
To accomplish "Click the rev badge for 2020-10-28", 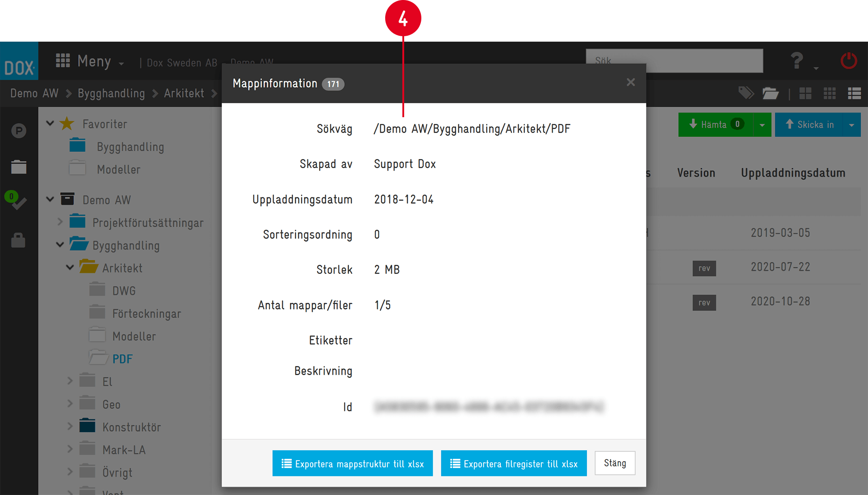I will pos(704,303).
